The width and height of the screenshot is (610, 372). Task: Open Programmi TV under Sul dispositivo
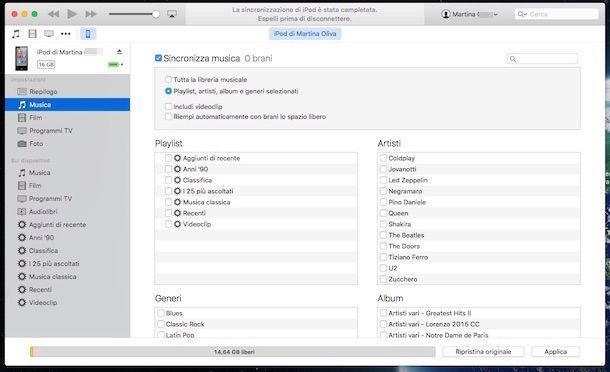pyautogui.click(x=68, y=198)
